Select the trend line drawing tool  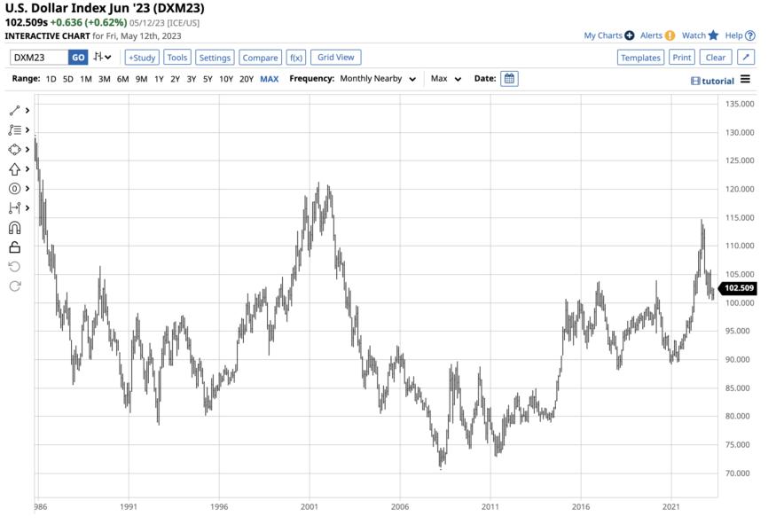[x=14, y=111]
